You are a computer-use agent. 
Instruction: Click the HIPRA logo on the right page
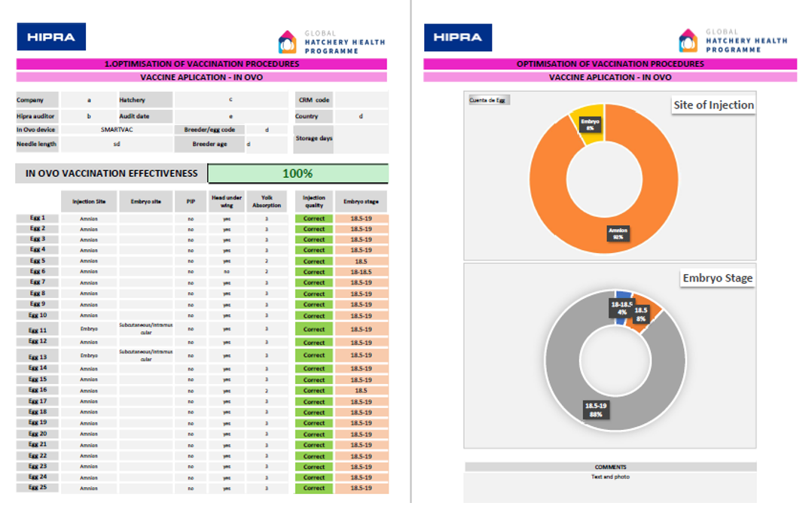[x=458, y=38]
